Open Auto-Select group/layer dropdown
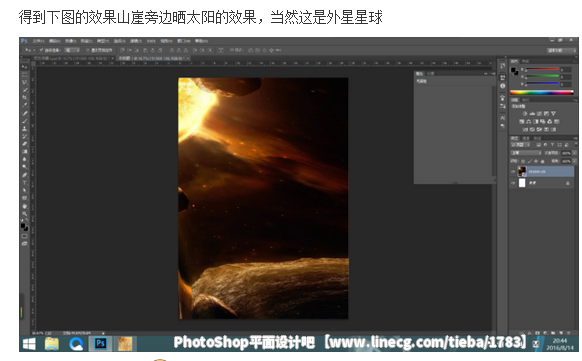The height and width of the screenshot is (361, 582). 72,50
